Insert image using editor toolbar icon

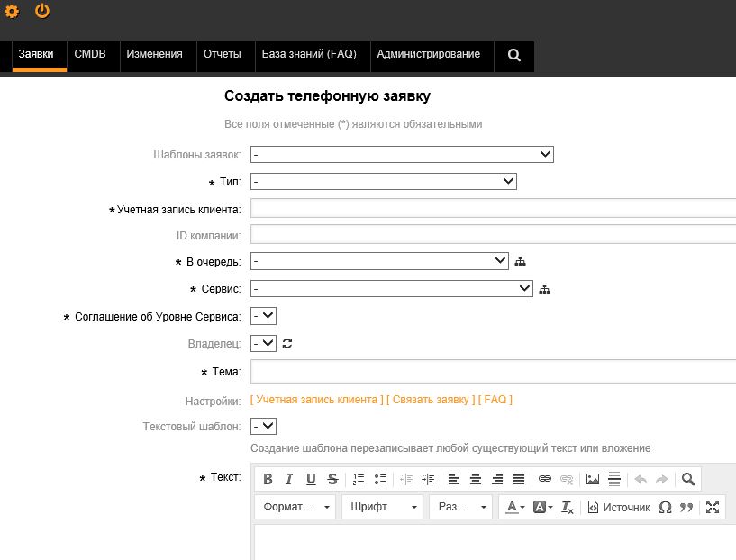click(x=593, y=479)
